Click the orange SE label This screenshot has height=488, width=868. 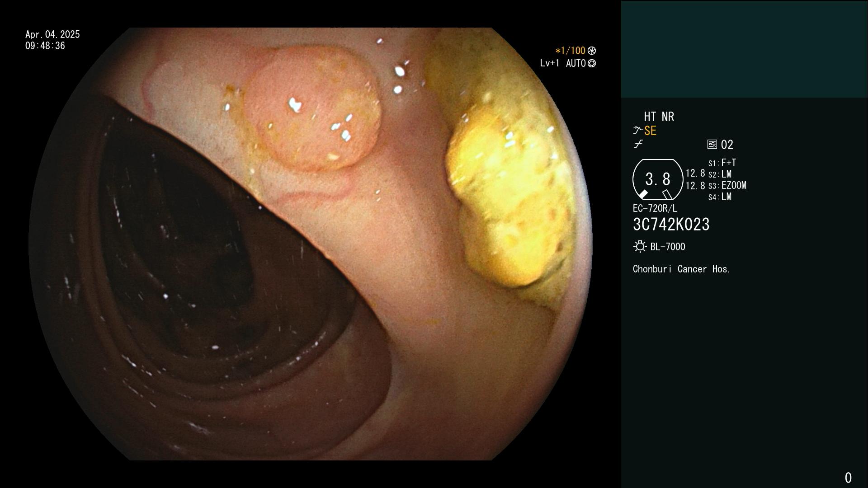[x=650, y=131]
